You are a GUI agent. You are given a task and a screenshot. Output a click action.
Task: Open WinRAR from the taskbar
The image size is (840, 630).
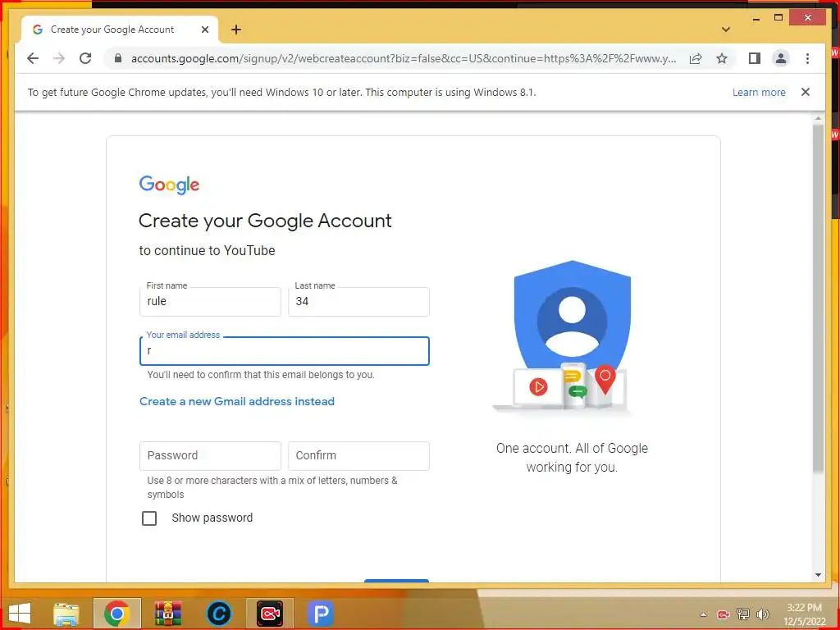point(167,614)
